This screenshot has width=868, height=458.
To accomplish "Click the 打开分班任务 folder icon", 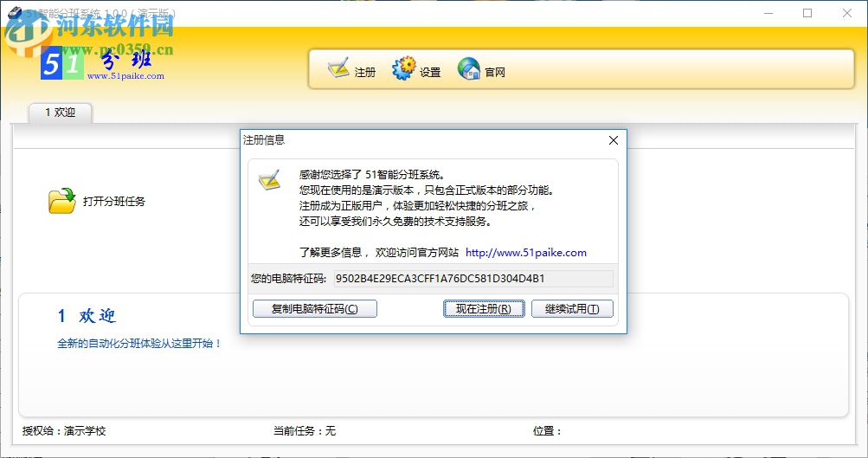I will click(61, 201).
